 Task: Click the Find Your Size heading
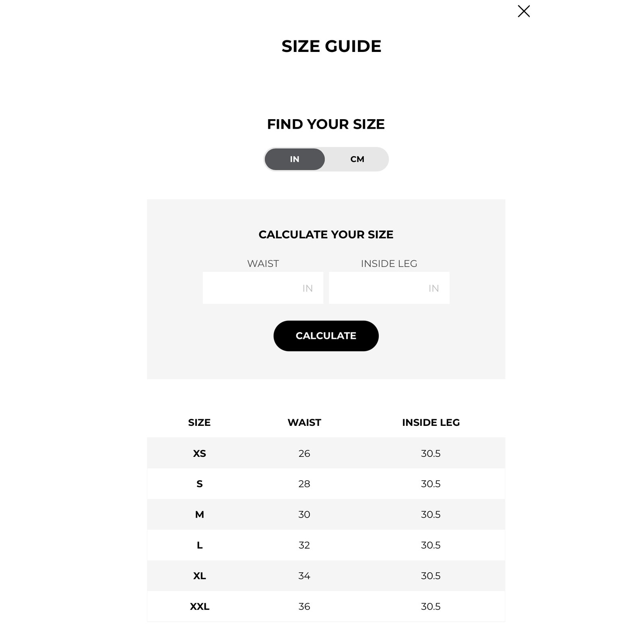point(326,124)
